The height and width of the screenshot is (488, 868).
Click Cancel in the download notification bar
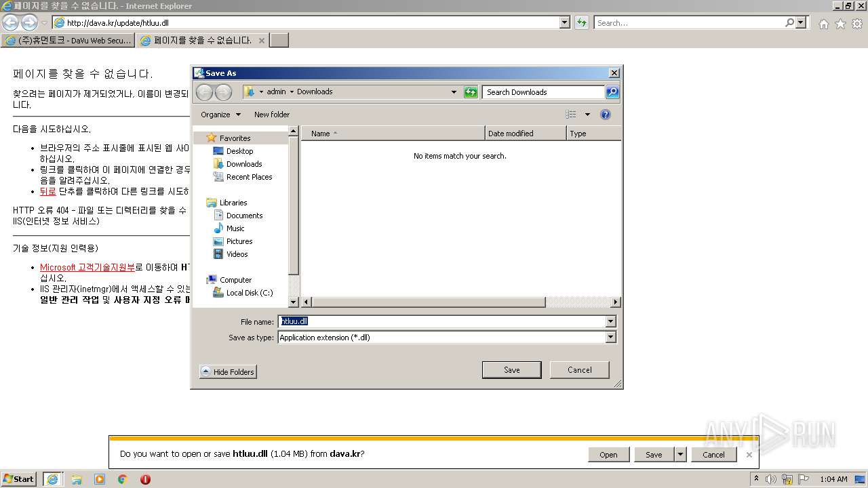[713, 455]
